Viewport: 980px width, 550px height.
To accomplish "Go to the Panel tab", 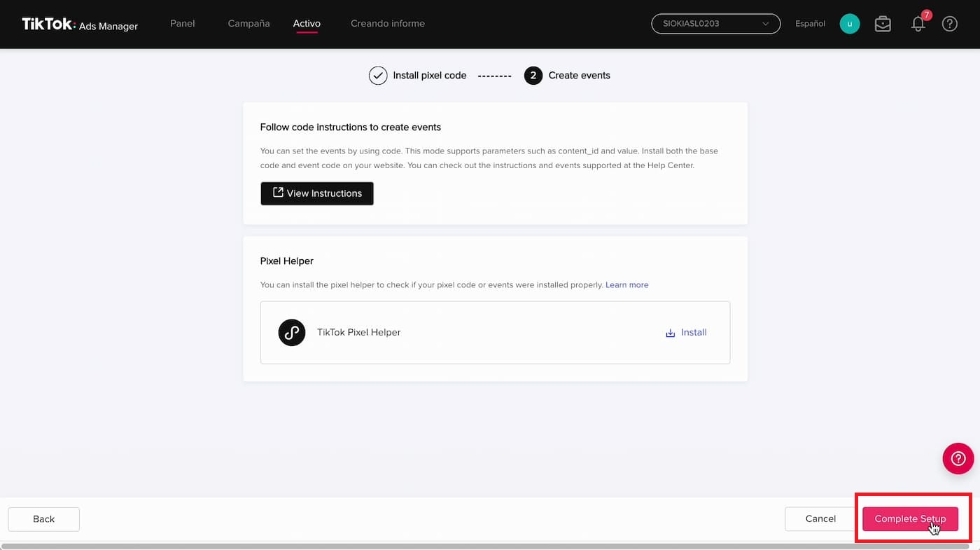I will click(183, 24).
